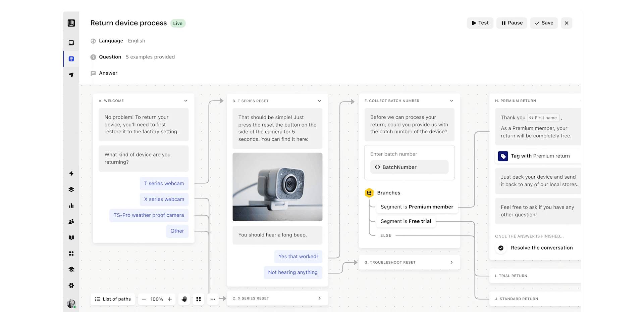
Task: Collapse the F. Collect Batch Number chevron
Action: point(451,101)
